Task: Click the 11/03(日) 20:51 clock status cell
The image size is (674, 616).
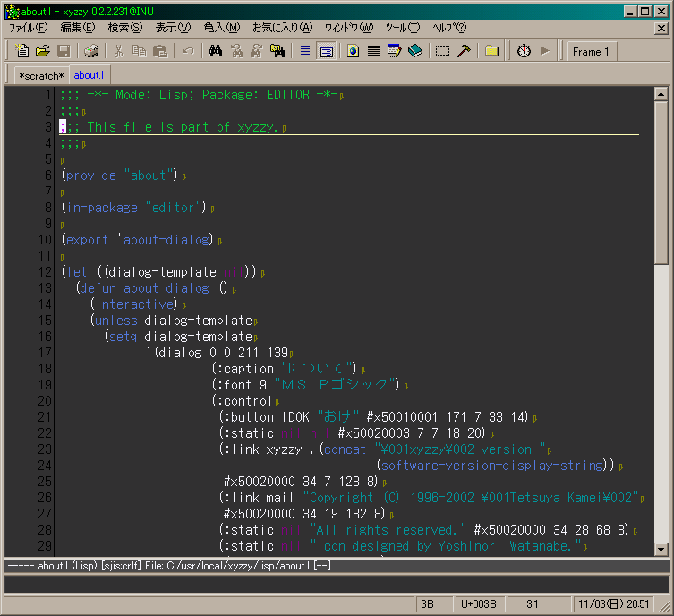Action: tap(614, 604)
